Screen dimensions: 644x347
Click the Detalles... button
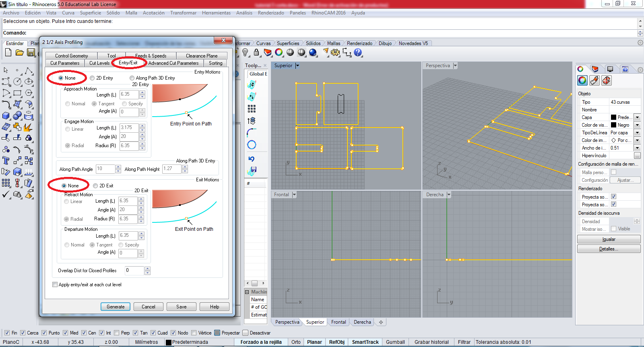click(609, 249)
